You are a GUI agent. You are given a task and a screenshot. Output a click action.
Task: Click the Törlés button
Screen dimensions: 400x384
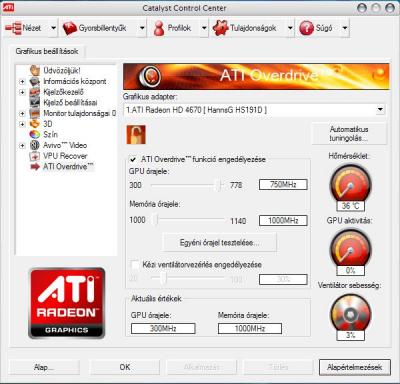278,367
